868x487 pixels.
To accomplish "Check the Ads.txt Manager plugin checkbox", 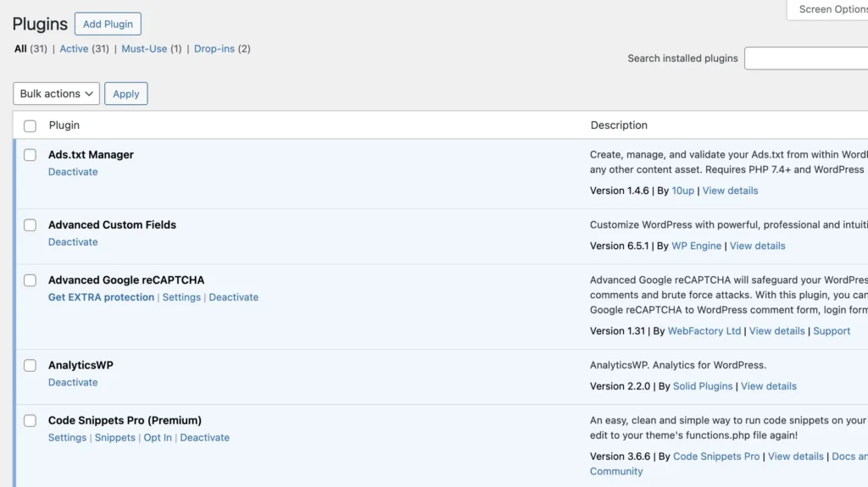I will (30, 155).
